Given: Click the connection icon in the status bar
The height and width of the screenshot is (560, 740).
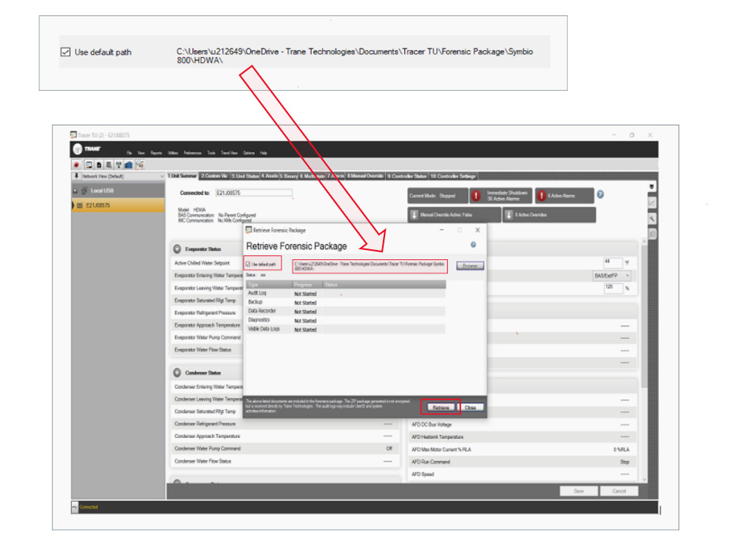Looking at the screenshot, I should (74, 507).
